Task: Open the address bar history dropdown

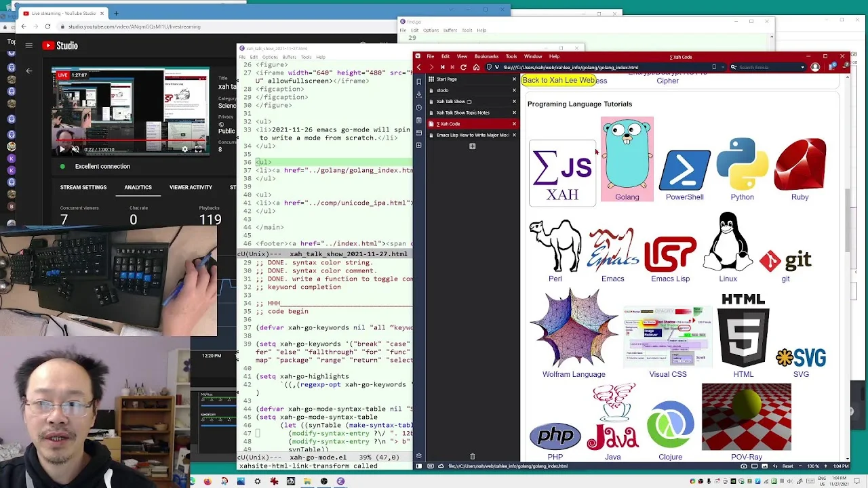Action: pos(723,67)
